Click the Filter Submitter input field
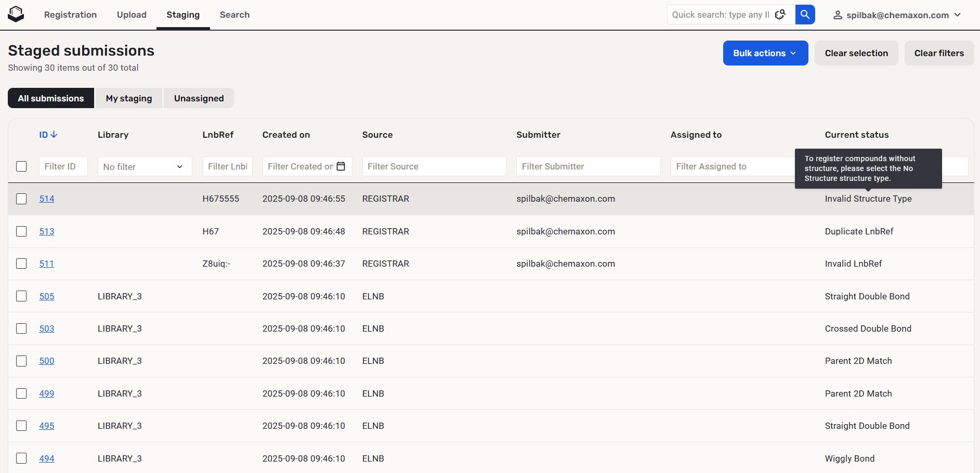 588,166
